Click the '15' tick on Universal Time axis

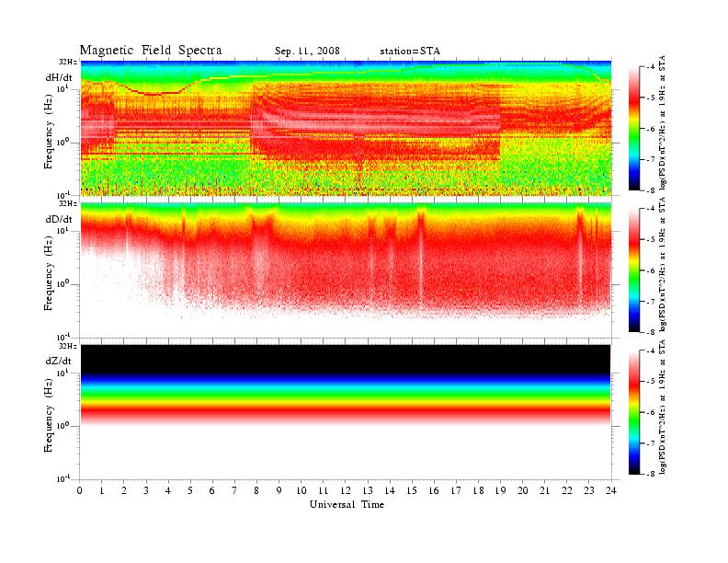412,490
